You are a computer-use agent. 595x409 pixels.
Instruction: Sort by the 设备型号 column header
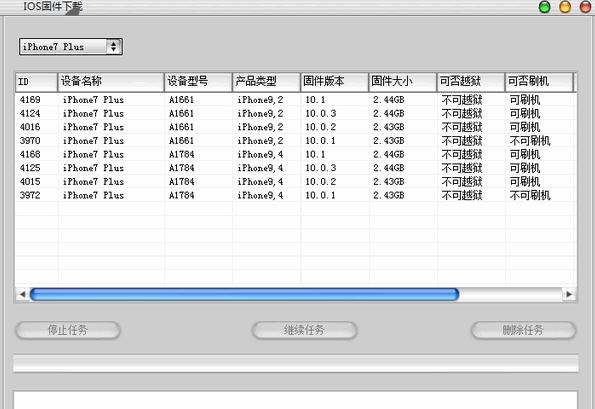(x=198, y=82)
